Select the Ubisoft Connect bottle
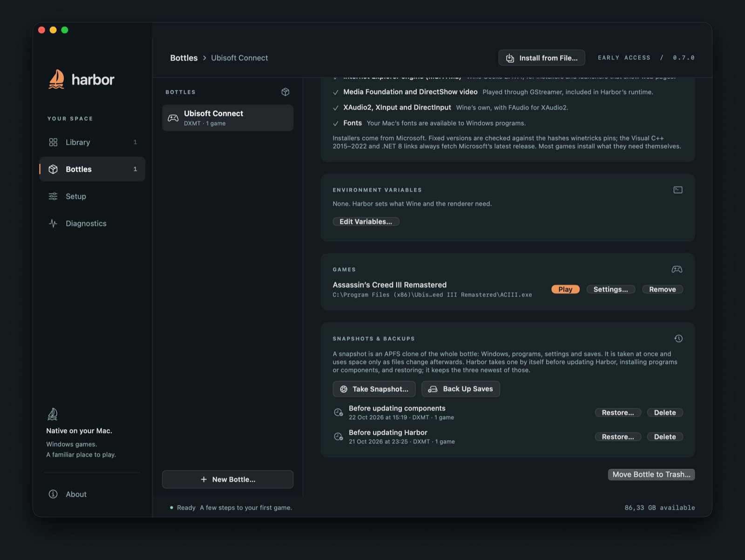Image resolution: width=745 pixels, height=560 pixels. tap(228, 118)
